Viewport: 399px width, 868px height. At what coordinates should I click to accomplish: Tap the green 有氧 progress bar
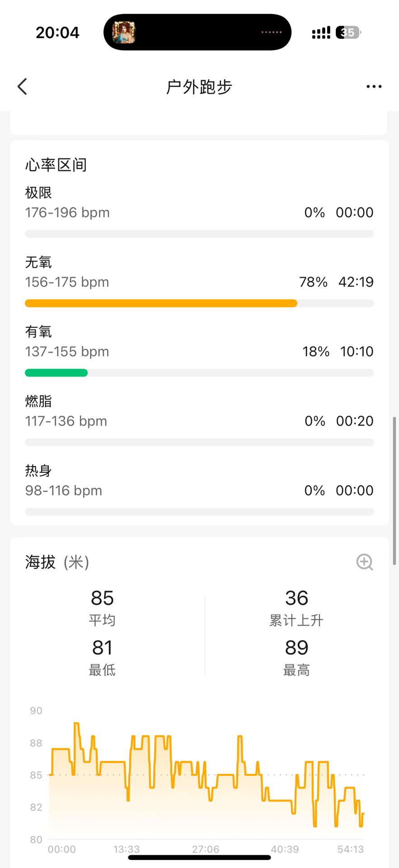point(56,373)
